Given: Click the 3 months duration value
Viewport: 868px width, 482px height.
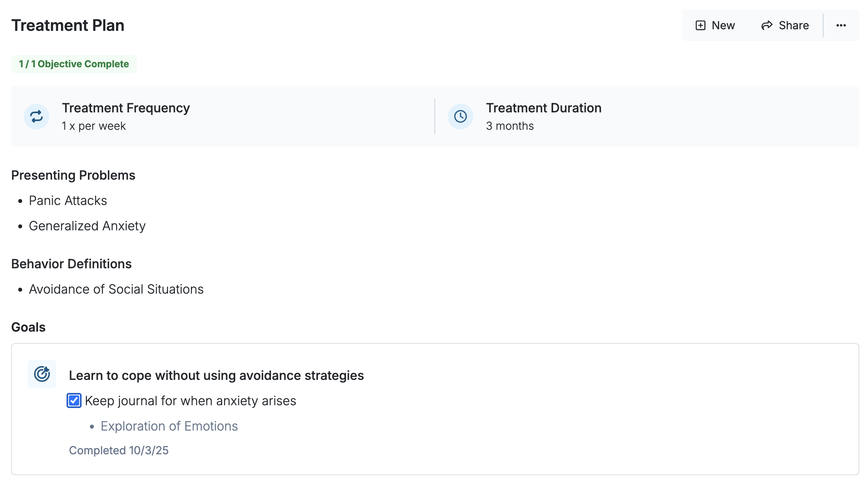Looking at the screenshot, I should (510, 126).
